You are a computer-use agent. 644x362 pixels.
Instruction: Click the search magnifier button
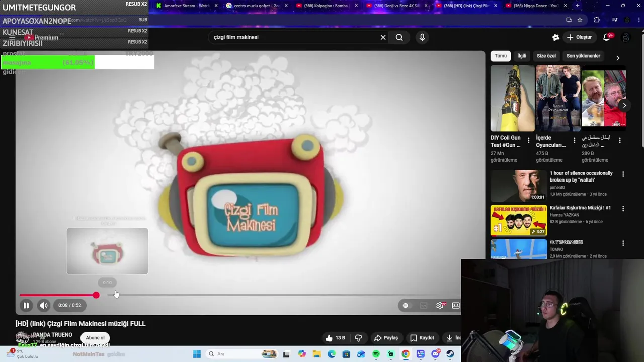pyautogui.click(x=399, y=37)
